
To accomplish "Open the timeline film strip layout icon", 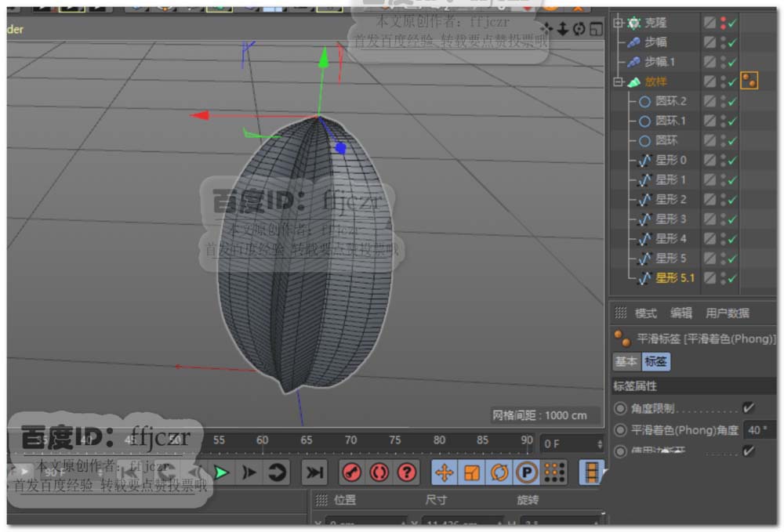I will (591, 472).
